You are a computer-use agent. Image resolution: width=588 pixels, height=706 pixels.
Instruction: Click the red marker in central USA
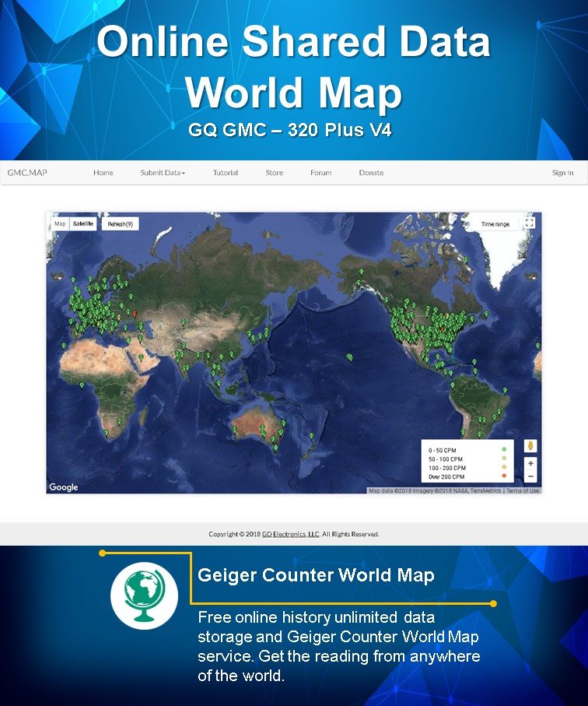pos(442,329)
